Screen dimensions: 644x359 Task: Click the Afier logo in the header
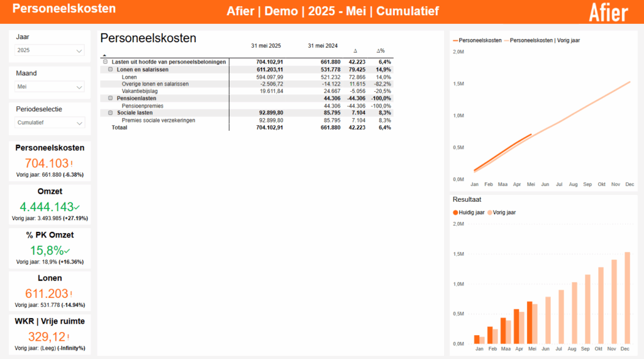[x=609, y=12]
